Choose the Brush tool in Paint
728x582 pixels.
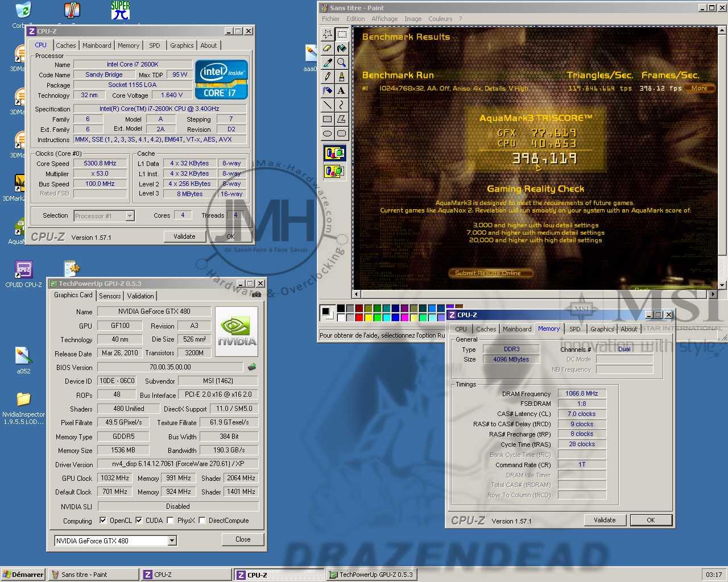click(x=341, y=77)
